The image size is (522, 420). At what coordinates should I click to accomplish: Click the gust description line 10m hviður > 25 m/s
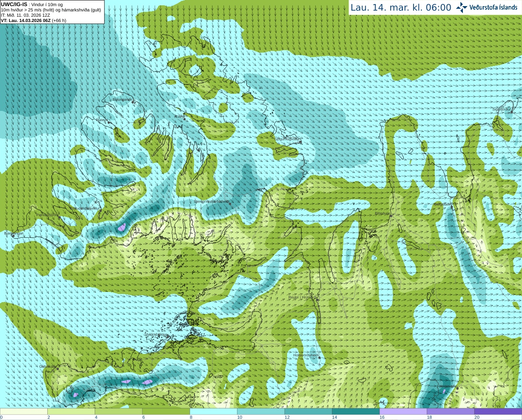51,10
